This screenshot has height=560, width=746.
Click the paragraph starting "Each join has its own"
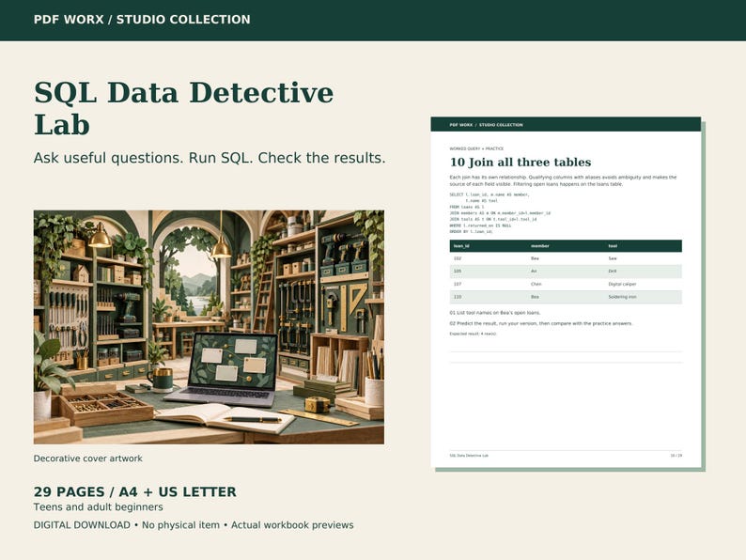click(563, 180)
